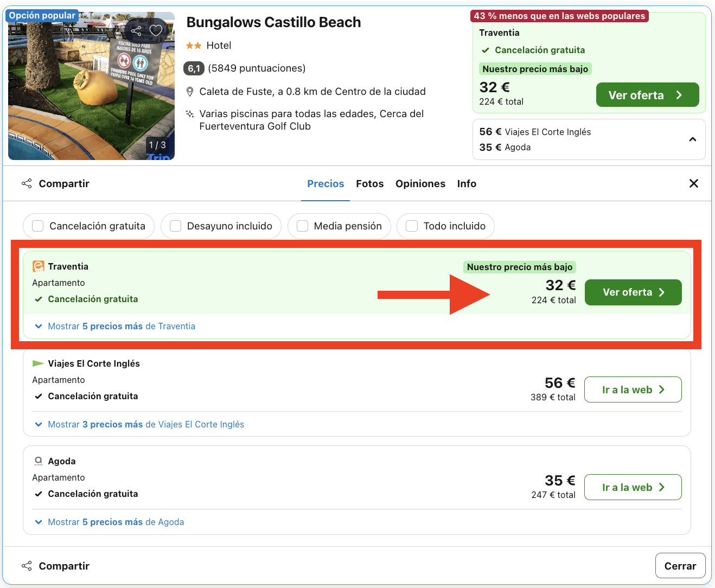Viewport: 715px width, 588px height.
Task: Collapse the top price summary with its chevron
Action: [x=693, y=139]
